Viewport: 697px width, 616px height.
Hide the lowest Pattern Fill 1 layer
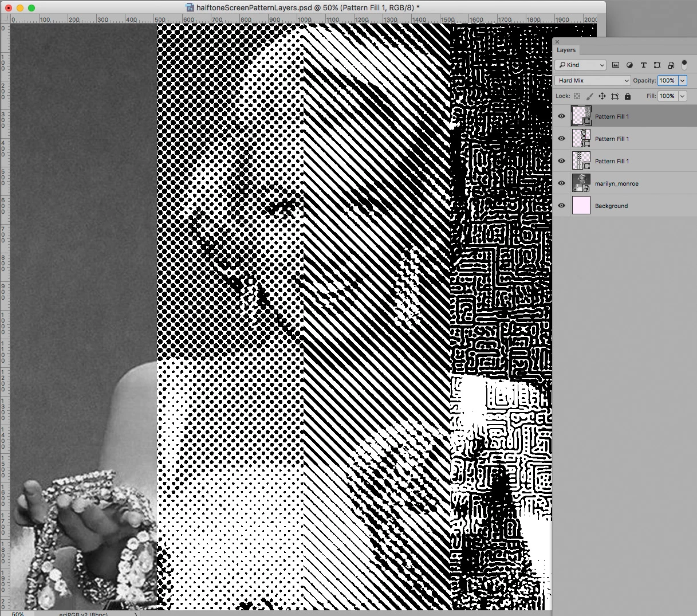[561, 161]
